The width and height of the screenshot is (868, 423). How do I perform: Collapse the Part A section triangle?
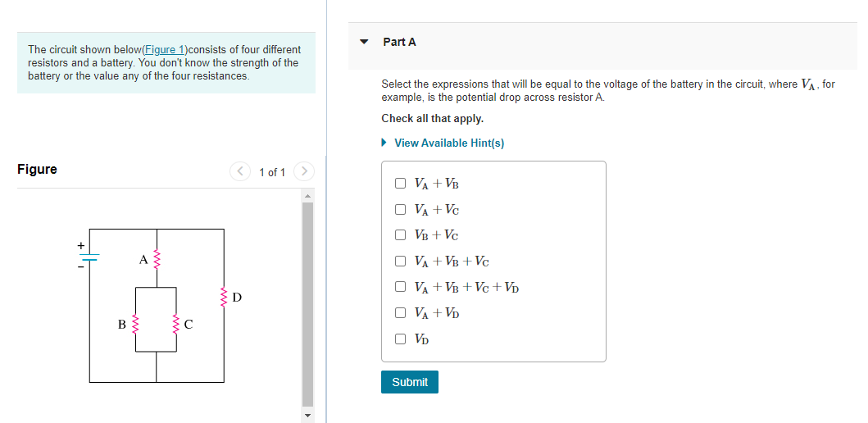click(364, 42)
